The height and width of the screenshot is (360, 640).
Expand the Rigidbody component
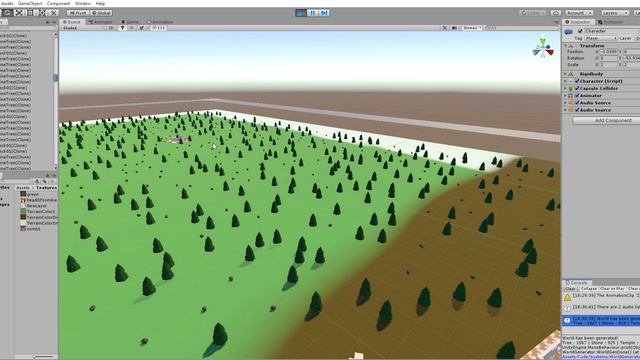click(566, 74)
